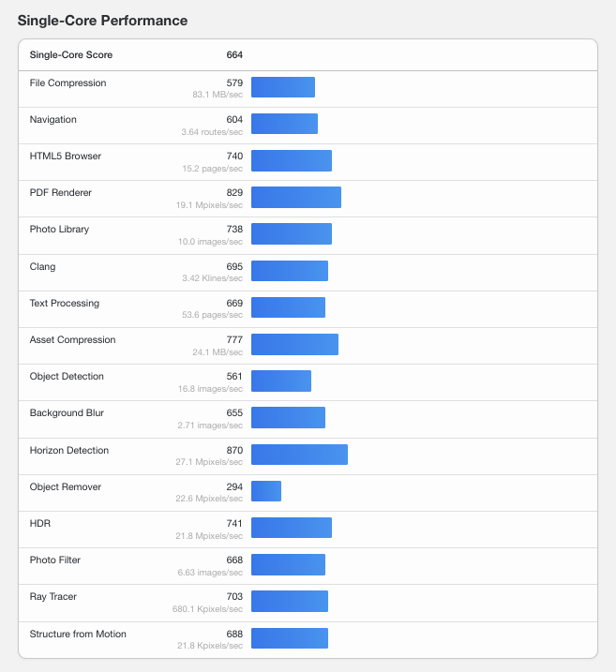Click the File Compression score bar
Screen dimensions: 616x672
click(283, 87)
